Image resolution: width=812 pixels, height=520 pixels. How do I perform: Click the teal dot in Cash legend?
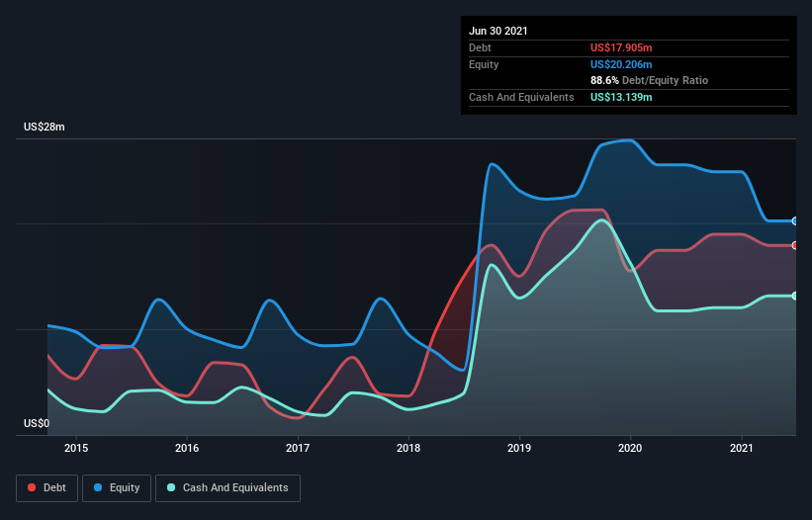click(171, 487)
